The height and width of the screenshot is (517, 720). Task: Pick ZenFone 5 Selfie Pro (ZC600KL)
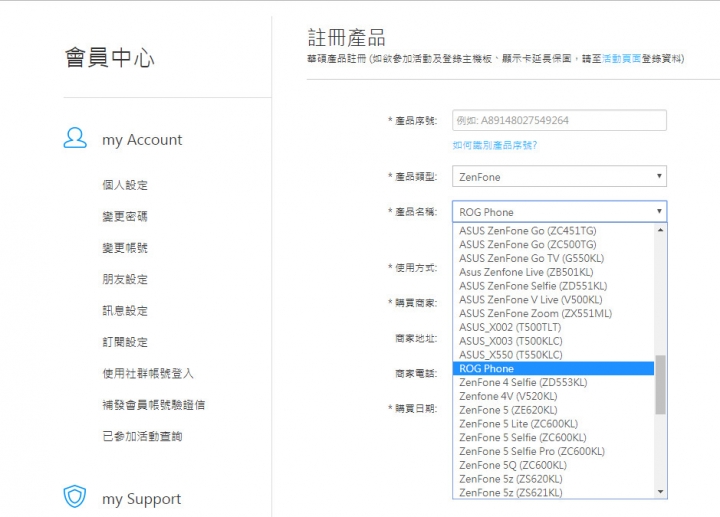coord(553,451)
